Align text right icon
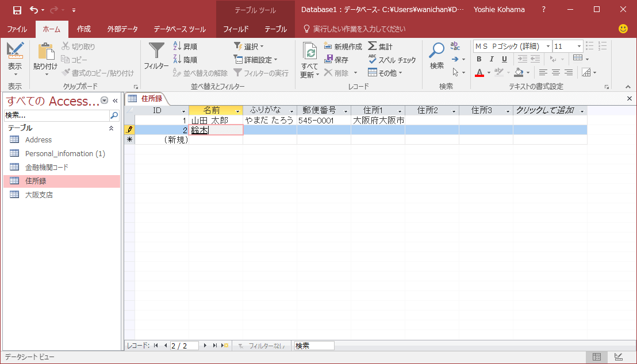637x364 pixels. [x=569, y=73]
